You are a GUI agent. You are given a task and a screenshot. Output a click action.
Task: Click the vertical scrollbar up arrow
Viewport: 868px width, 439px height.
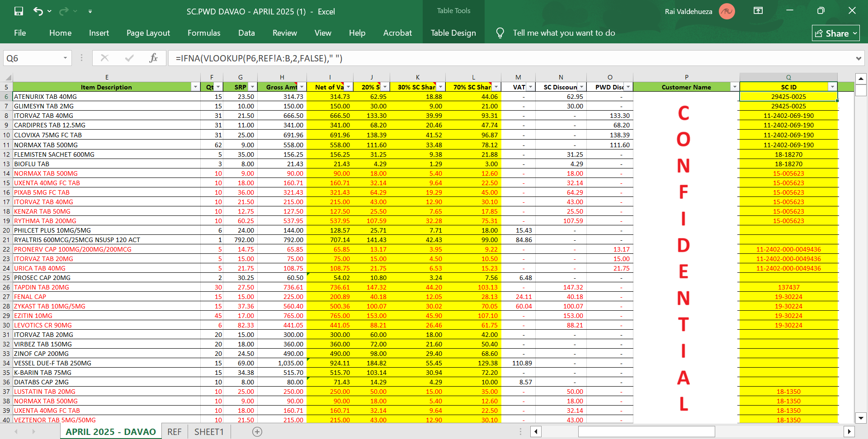click(x=861, y=79)
